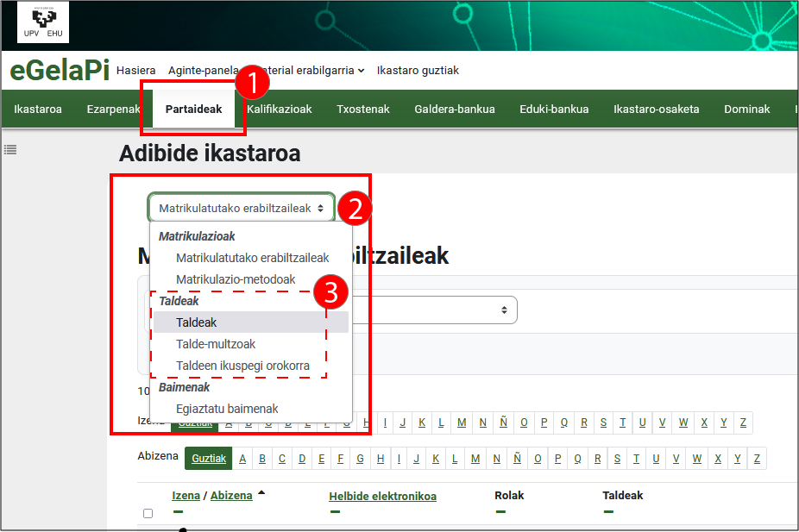The height and width of the screenshot is (532, 799).
Task: Choose Talde-multzoak in the dropdown
Action: (216, 344)
